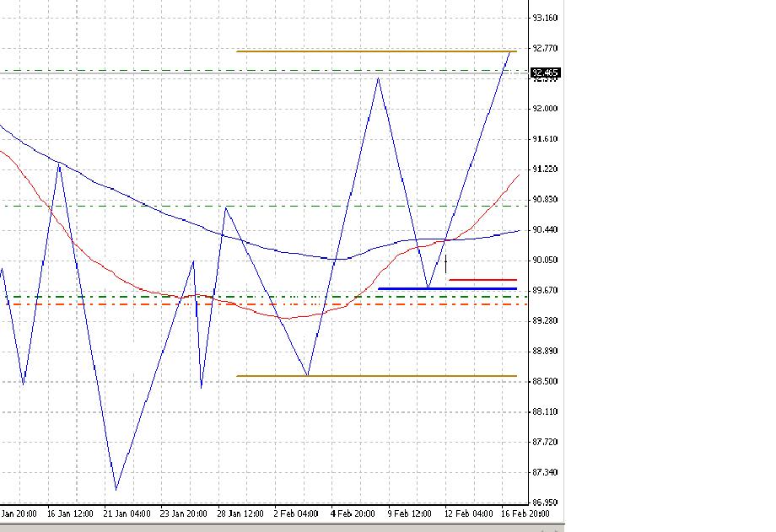This screenshot has height=532, width=776.
Task: Click the 12 Feb 04:00 time label
Action: point(468,513)
